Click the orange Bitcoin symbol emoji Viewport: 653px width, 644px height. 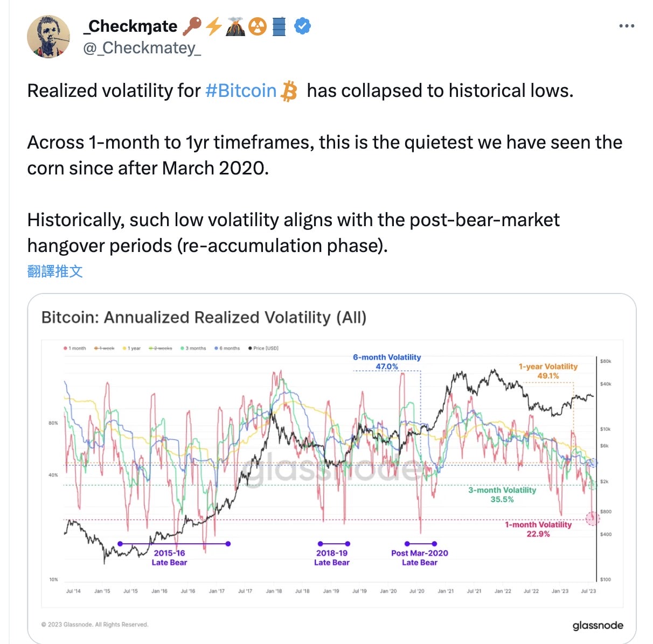click(289, 91)
